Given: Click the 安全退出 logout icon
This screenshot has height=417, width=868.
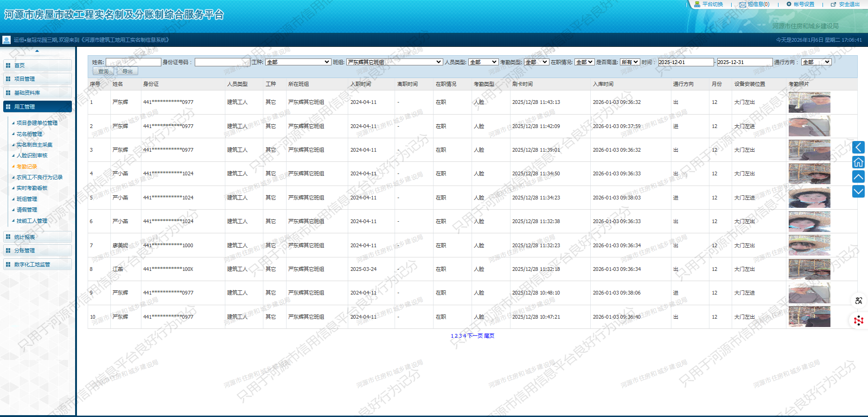Looking at the screenshot, I should [x=833, y=4].
